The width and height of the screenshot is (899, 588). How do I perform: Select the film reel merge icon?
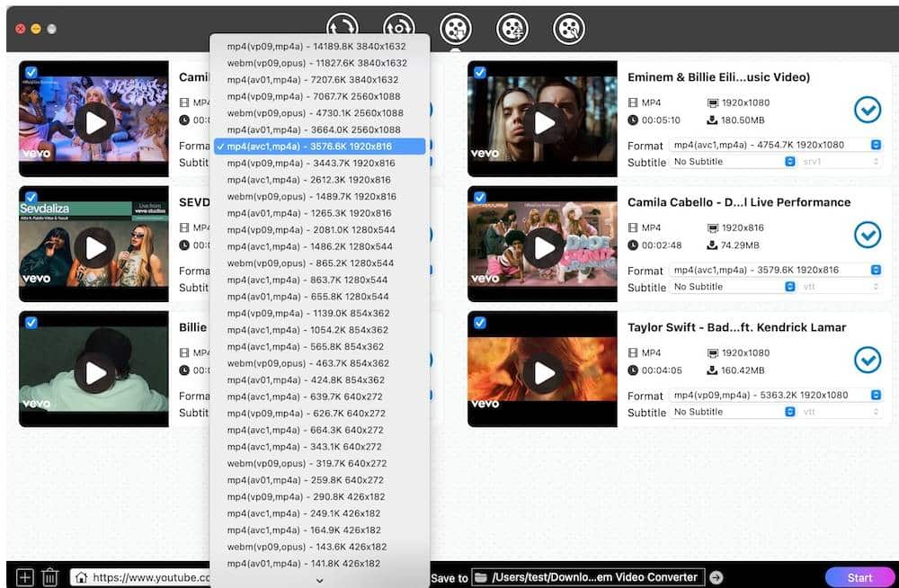(x=511, y=28)
